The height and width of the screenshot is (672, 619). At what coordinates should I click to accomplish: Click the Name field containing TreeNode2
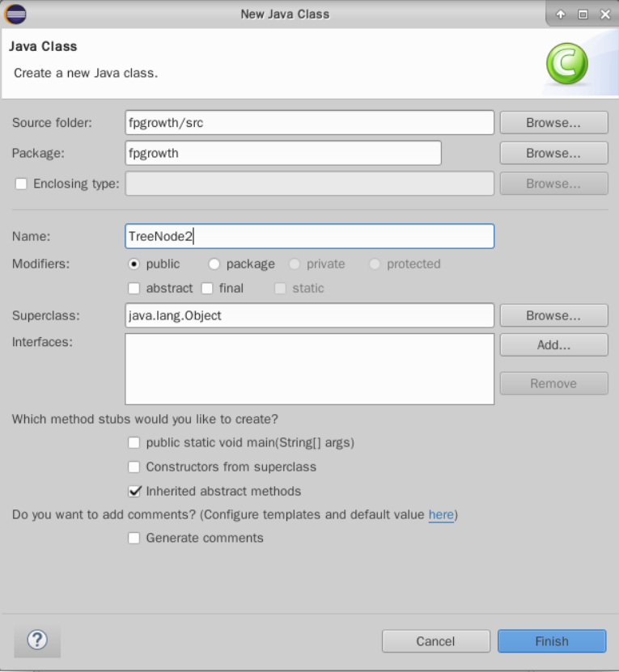pyautogui.click(x=309, y=236)
